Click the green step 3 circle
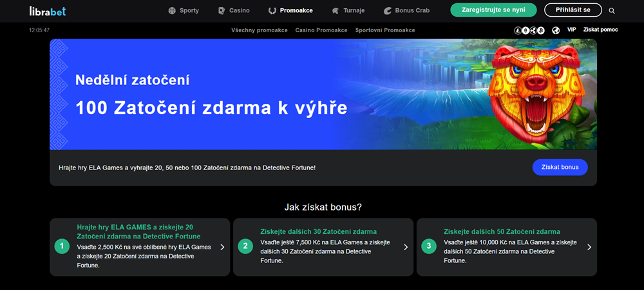This screenshot has height=290, width=644. click(x=429, y=246)
